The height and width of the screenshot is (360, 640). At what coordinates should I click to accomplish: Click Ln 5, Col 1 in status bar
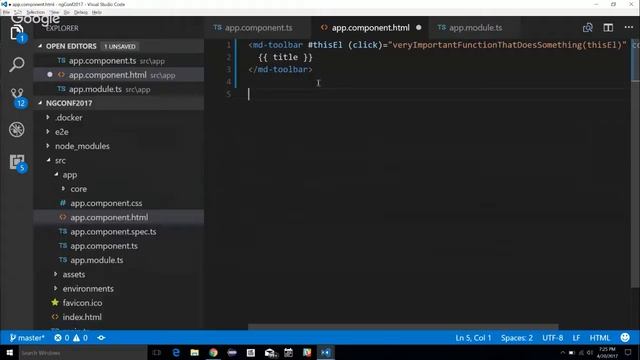pos(473,338)
